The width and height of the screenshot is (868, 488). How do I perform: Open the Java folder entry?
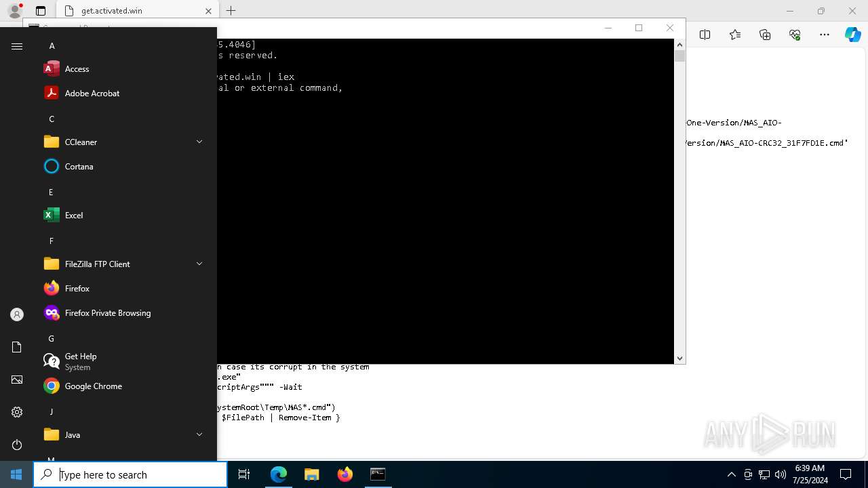click(125, 435)
